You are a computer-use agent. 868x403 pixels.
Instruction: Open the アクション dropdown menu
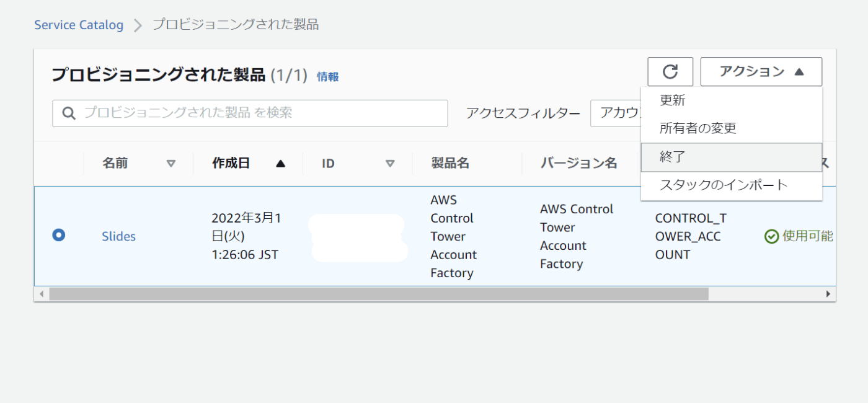[761, 72]
